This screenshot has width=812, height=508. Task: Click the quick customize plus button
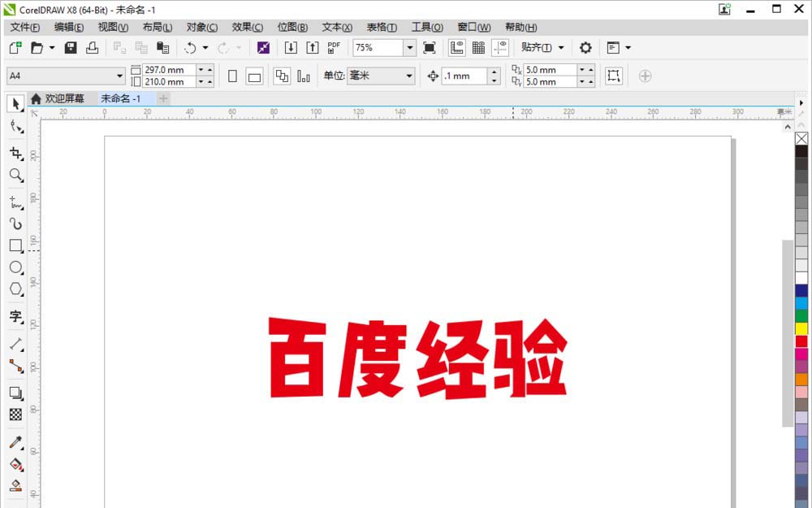coord(645,76)
